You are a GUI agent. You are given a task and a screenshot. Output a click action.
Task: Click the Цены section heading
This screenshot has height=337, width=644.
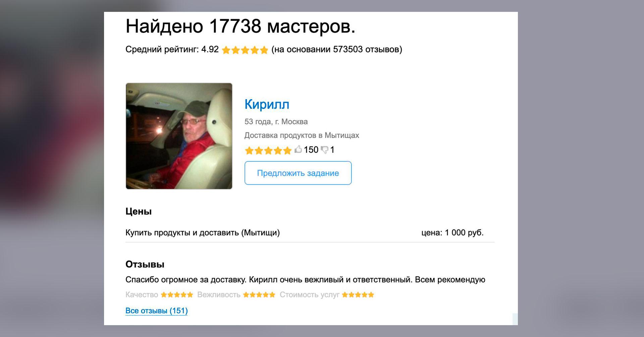139,211
